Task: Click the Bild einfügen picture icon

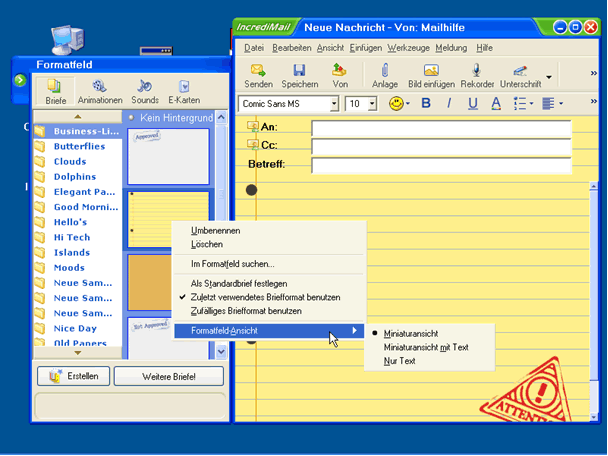Action: (x=431, y=70)
